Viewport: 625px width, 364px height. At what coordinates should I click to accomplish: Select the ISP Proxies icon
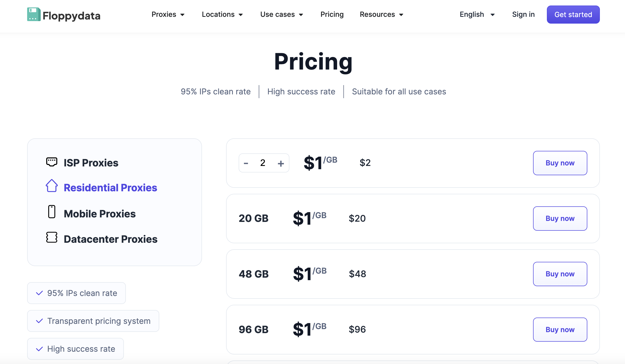tap(52, 162)
